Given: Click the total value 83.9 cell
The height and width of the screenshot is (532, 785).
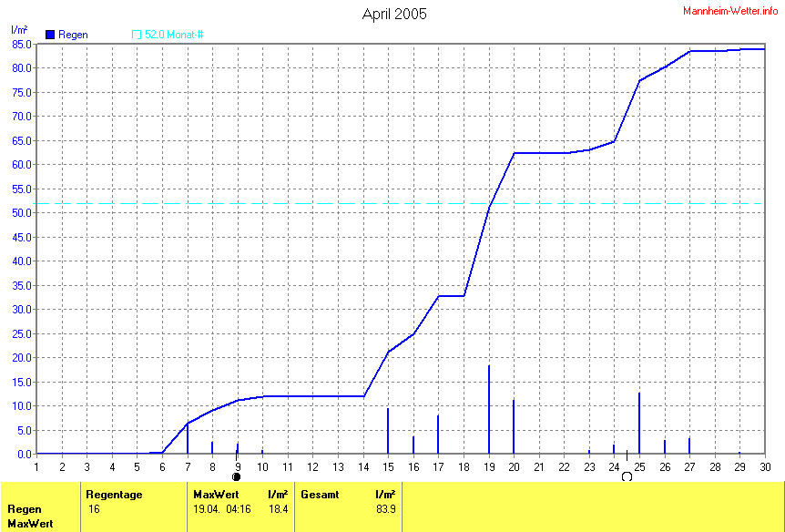Looking at the screenshot, I should [x=385, y=509].
